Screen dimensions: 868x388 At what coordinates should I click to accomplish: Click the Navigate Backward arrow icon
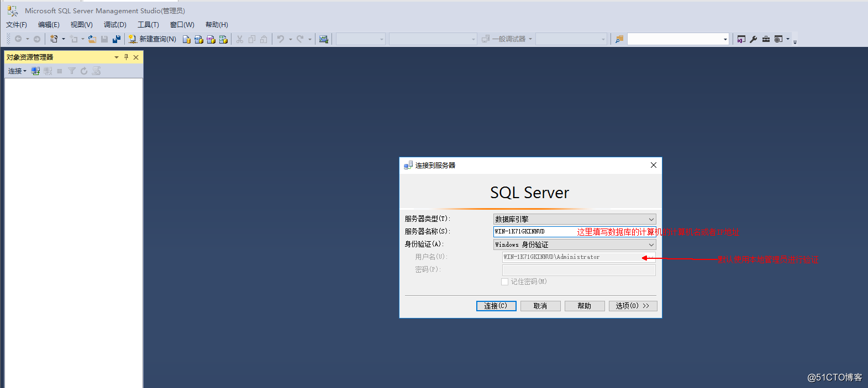coord(18,39)
